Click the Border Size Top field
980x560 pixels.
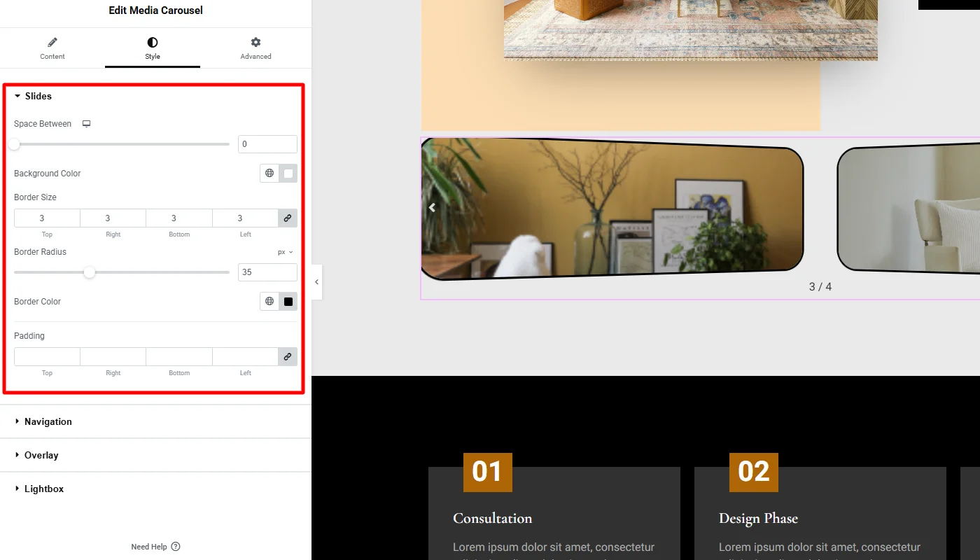pos(47,218)
